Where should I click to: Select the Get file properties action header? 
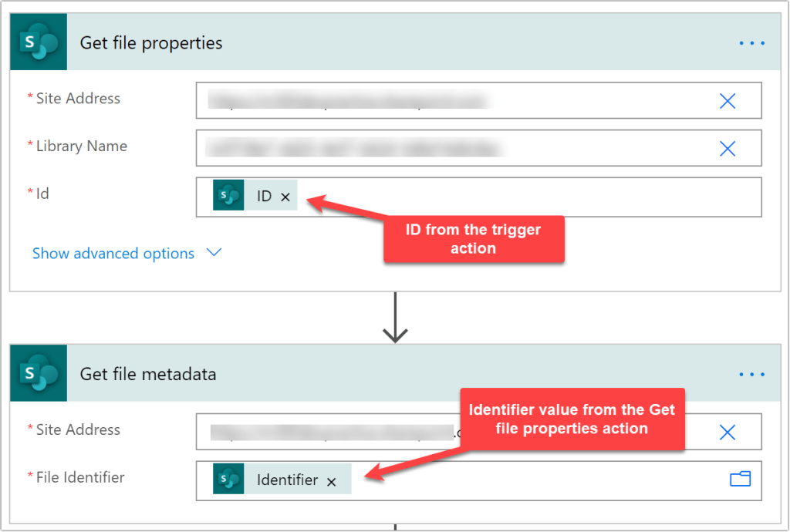(386, 43)
